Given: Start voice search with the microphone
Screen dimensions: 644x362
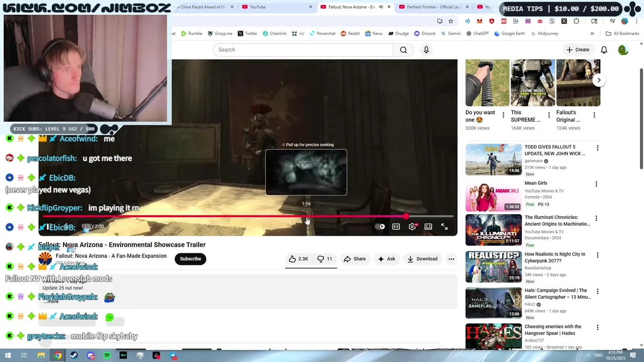Looking at the screenshot, I should point(426,50).
